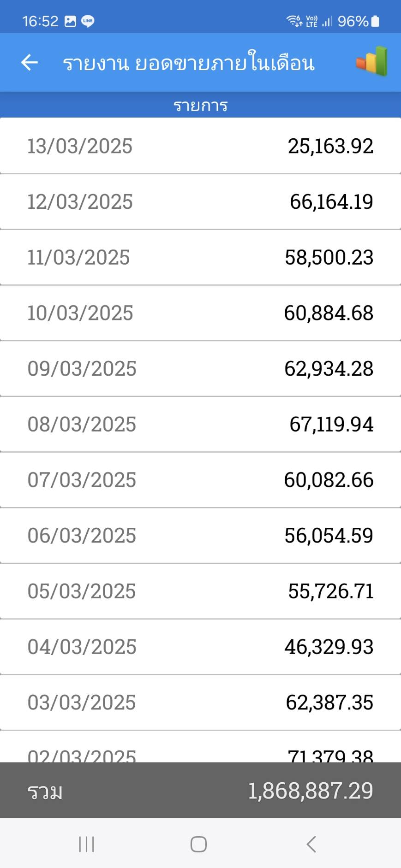Image resolution: width=401 pixels, height=868 pixels.
Task: Open sales entry for 13/03/2025
Action: 200,146
